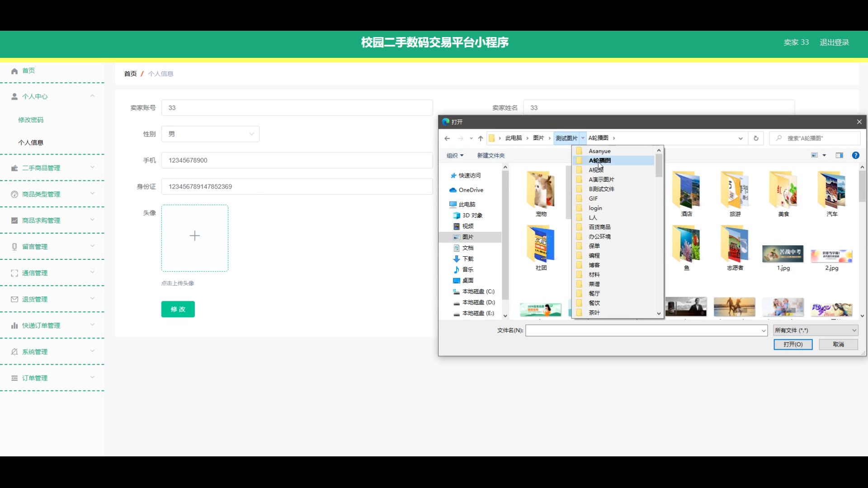Open the recent locations dropdown arrow
This screenshot has height=488, width=868.
[x=471, y=138]
